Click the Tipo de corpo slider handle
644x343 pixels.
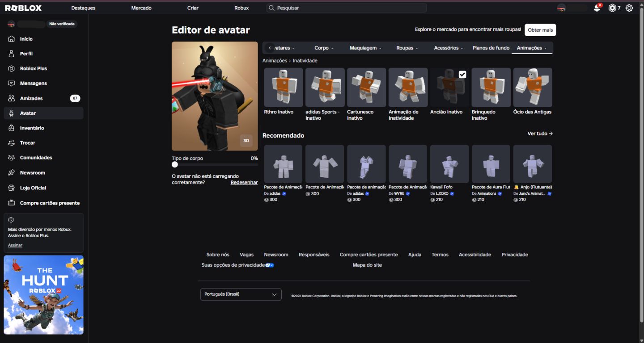click(175, 164)
